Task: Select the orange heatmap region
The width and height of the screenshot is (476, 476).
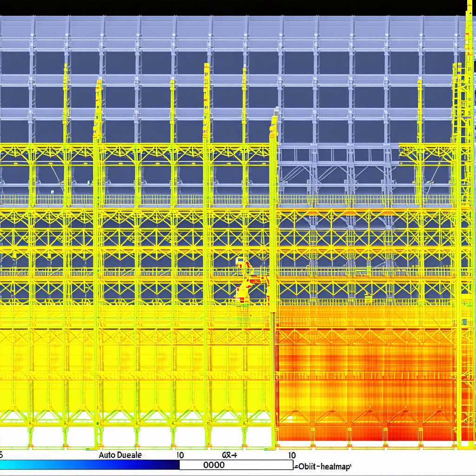Action: (x=366, y=373)
